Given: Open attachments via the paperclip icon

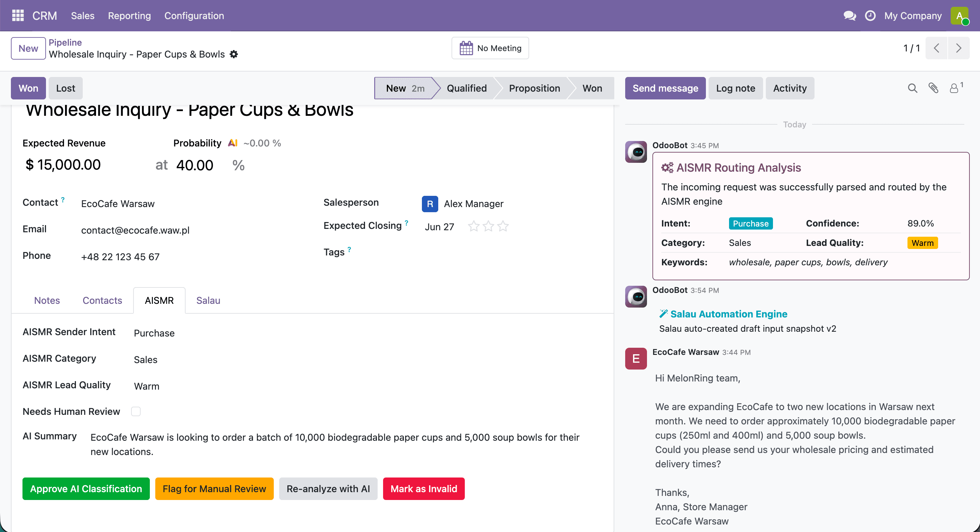Looking at the screenshot, I should click(x=933, y=88).
